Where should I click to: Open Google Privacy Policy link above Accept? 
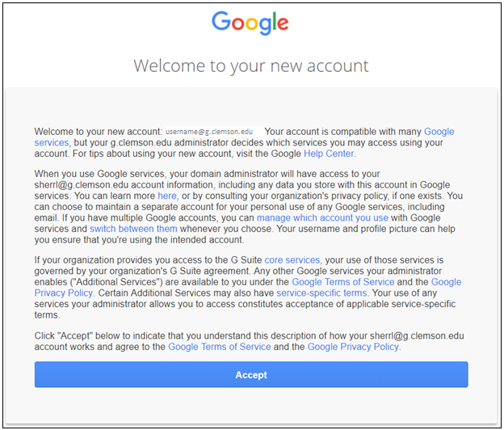[354, 347]
